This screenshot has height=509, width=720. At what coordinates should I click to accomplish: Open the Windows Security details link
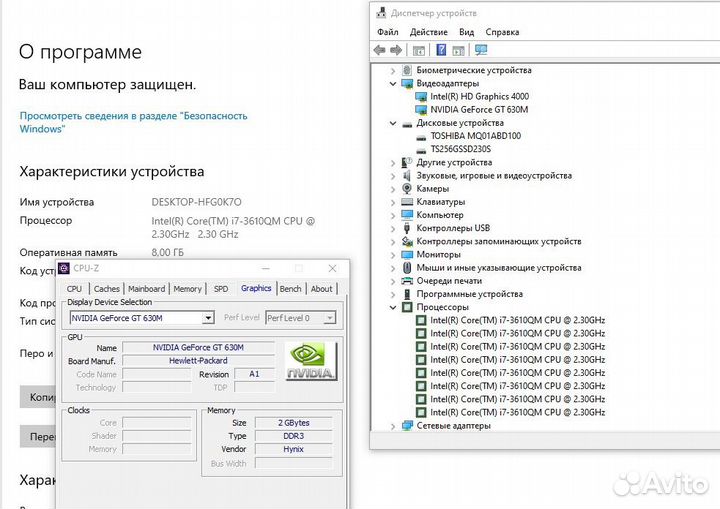133,122
